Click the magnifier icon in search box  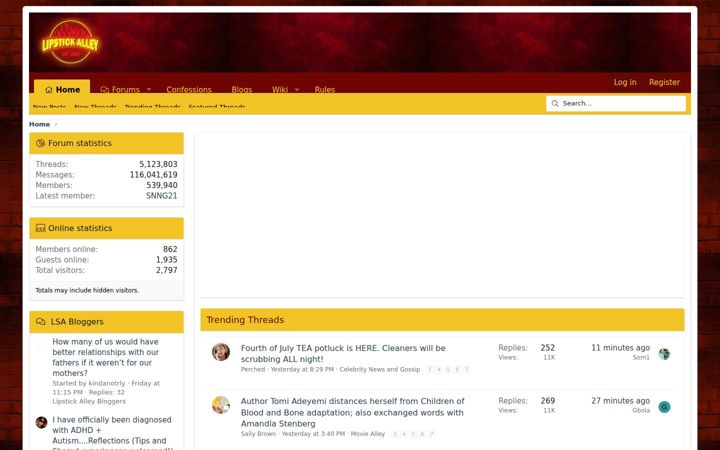click(x=555, y=104)
